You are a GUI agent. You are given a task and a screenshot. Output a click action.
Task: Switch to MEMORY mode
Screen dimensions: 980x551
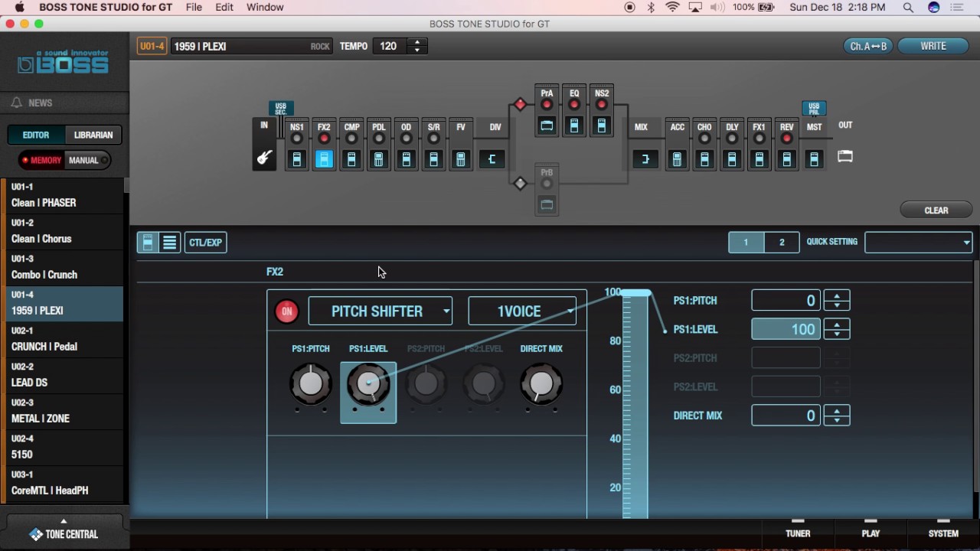click(x=42, y=161)
